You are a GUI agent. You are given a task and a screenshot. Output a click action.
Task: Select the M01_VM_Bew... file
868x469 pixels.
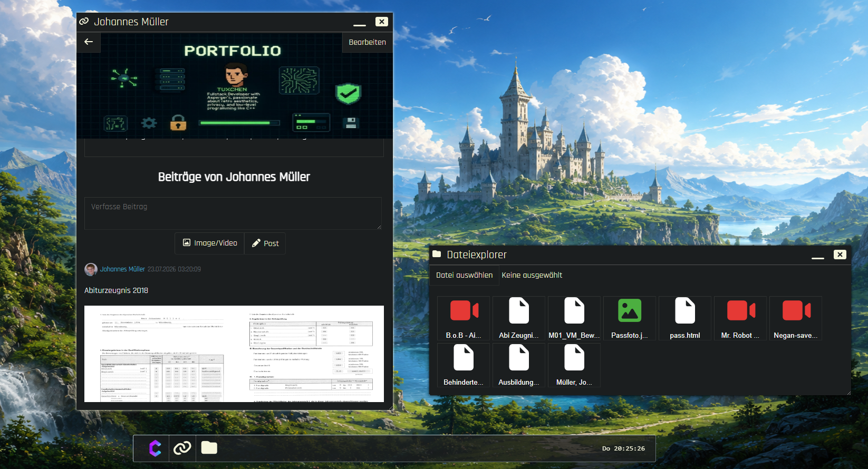coord(574,318)
